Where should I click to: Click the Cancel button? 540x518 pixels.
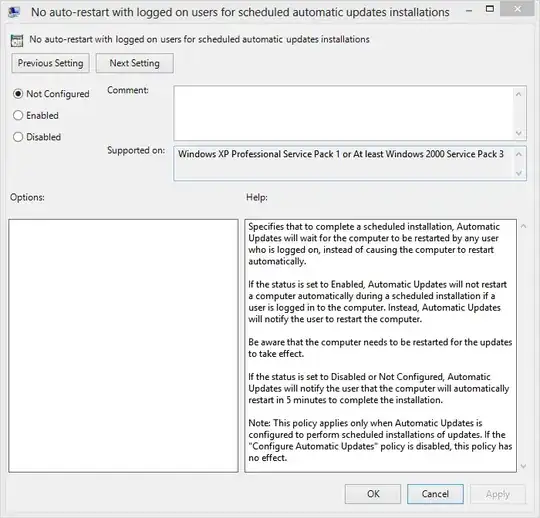[435, 494]
